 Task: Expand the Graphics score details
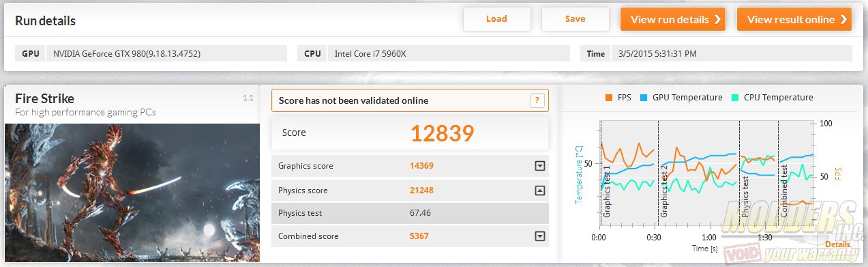540,166
